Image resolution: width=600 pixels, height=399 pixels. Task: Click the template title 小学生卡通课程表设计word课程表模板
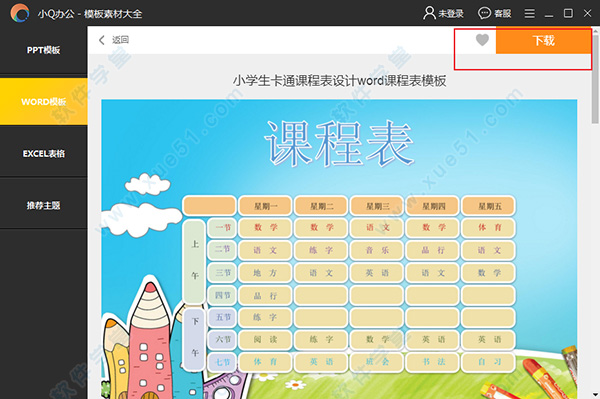point(339,81)
